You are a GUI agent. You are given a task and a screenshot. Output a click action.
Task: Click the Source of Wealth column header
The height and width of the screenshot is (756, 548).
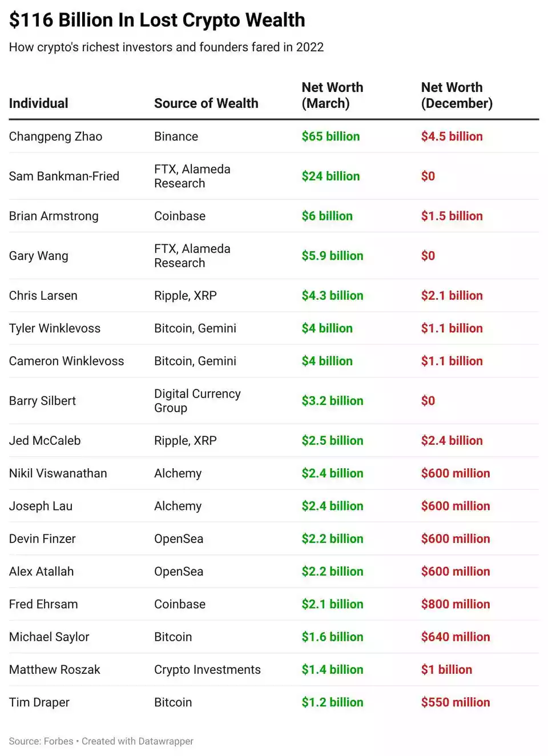coord(206,103)
